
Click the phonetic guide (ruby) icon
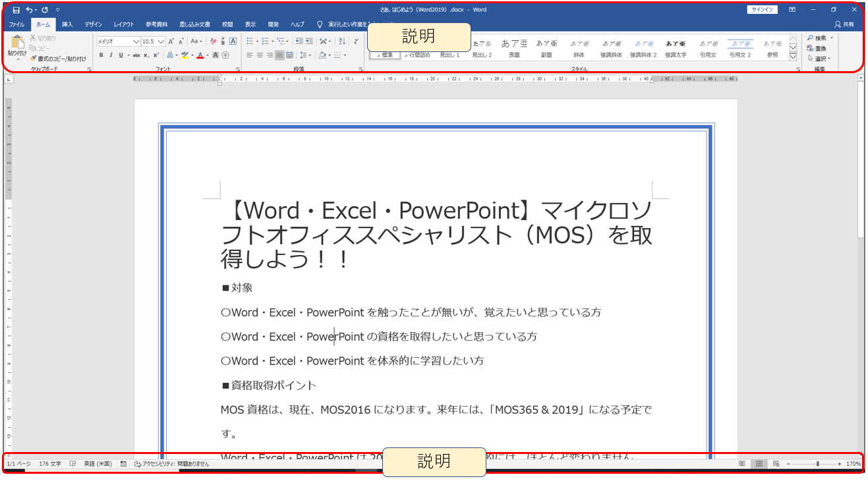point(223,41)
